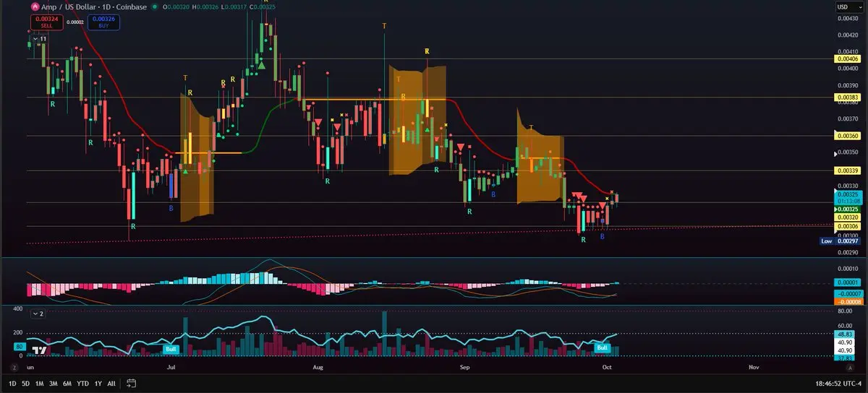Click the Bull label near October
Screen dimensions: 868x393
pos(602,348)
